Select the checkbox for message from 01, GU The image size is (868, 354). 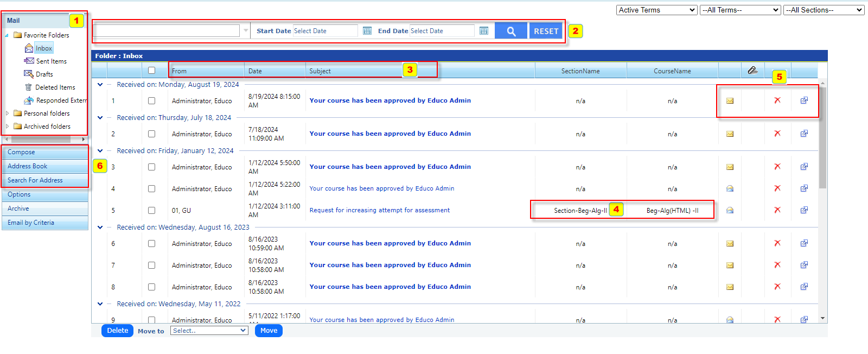point(151,211)
